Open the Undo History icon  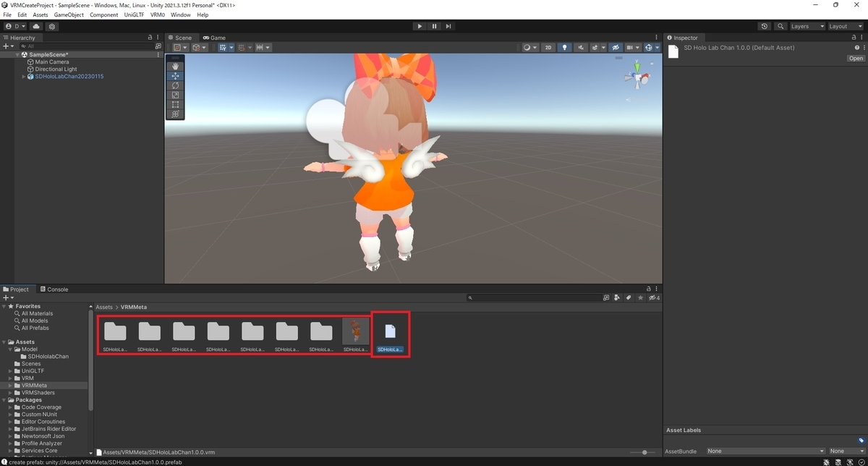[765, 26]
